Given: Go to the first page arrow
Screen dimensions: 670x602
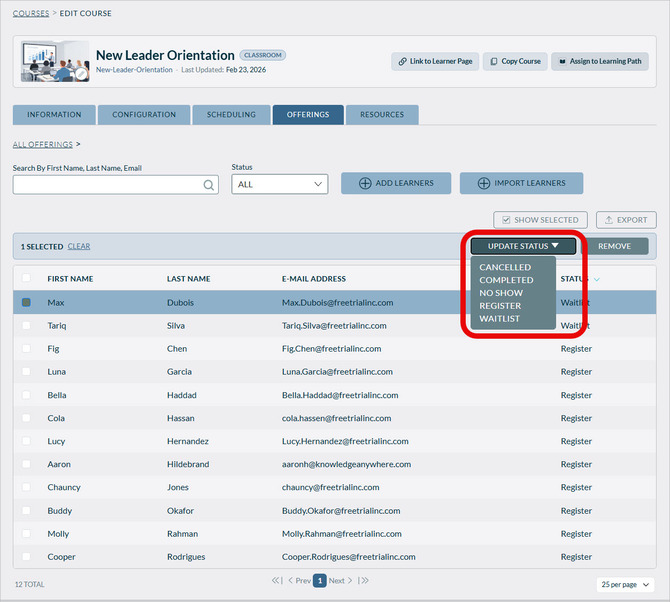Looking at the screenshot, I should [x=277, y=580].
